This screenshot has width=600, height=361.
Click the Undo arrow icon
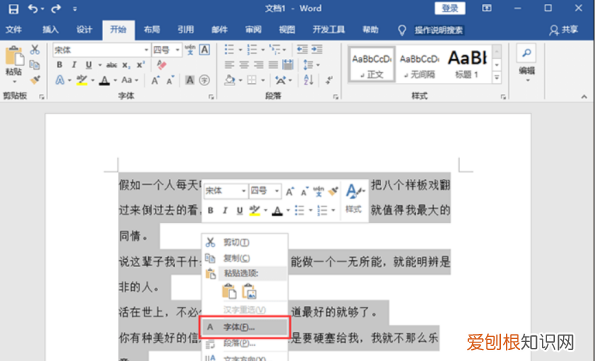tap(33, 8)
